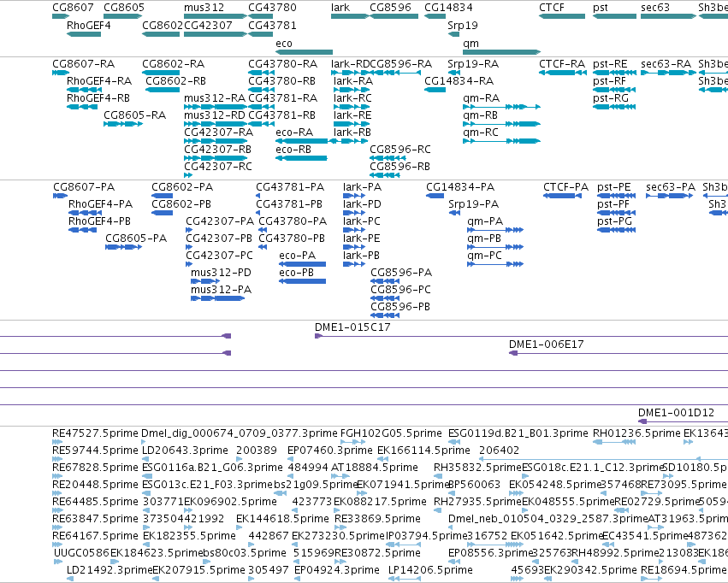Image resolution: width=728 pixels, height=583 pixels.
Task: Click the sec63-PA protein label
Action: [671, 187]
